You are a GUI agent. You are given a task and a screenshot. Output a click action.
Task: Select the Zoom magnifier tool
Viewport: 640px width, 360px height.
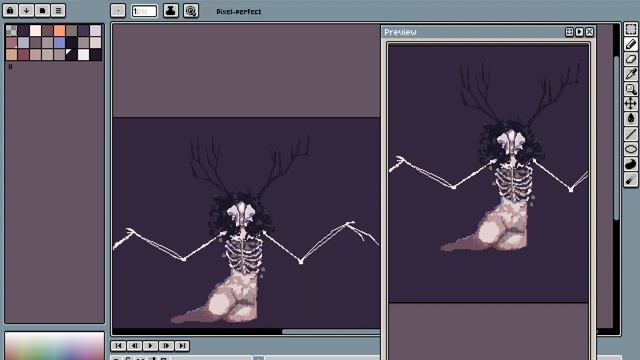pos(631,89)
